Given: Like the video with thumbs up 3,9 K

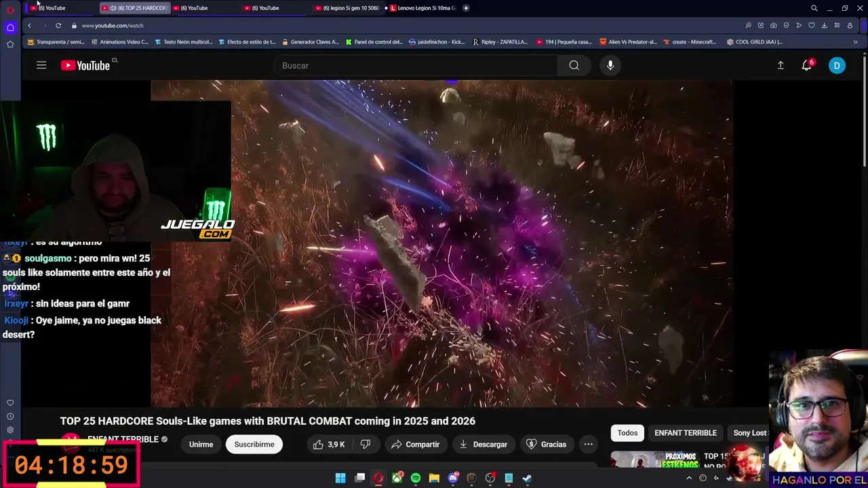Looking at the screenshot, I should (x=329, y=444).
